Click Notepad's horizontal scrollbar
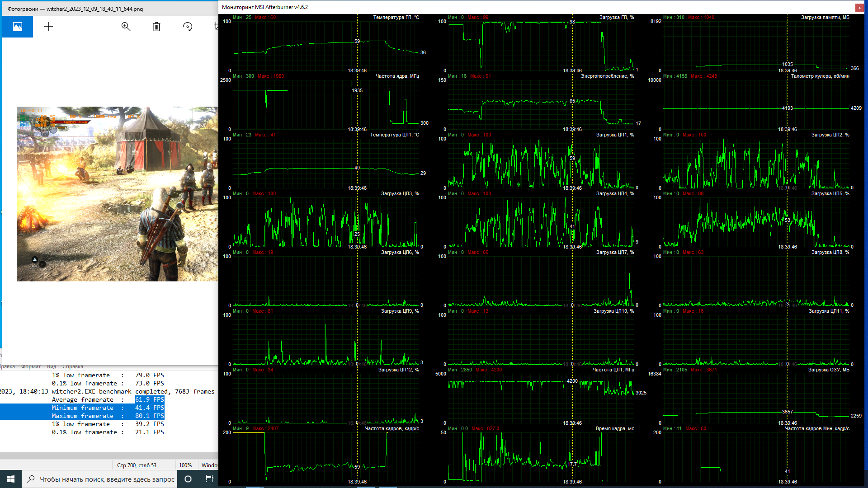Image resolution: width=868 pixels, height=488 pixels. tap(108, 455)
